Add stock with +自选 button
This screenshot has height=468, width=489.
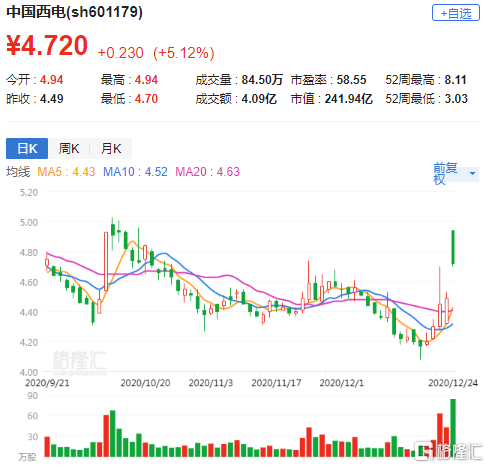[x=455, y=13]
